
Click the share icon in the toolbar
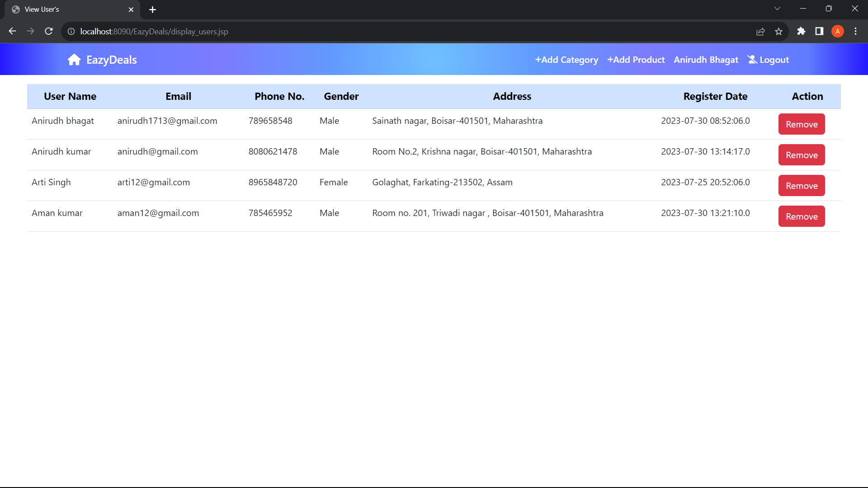tap(761, 31)
